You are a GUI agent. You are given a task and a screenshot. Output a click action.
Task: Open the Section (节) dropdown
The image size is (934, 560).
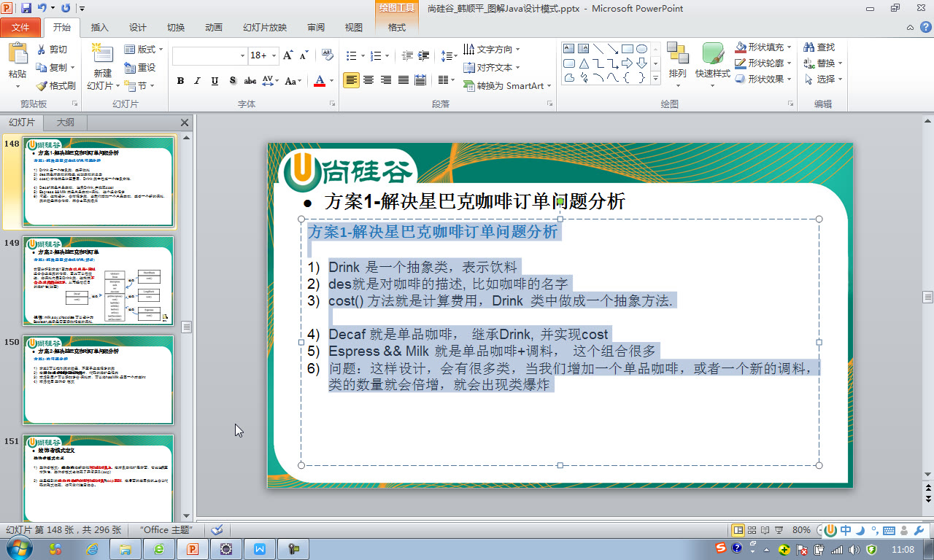pos(139,85)
